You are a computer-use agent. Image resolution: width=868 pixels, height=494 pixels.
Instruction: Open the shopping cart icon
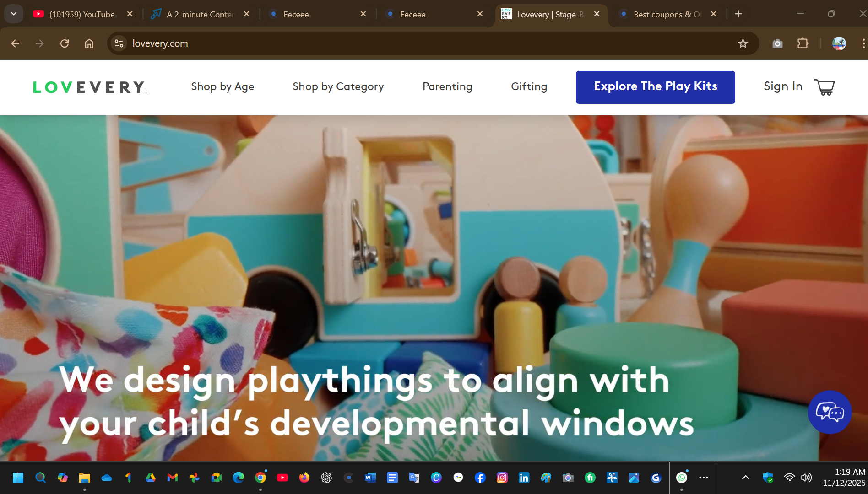[x=824, y=87]
